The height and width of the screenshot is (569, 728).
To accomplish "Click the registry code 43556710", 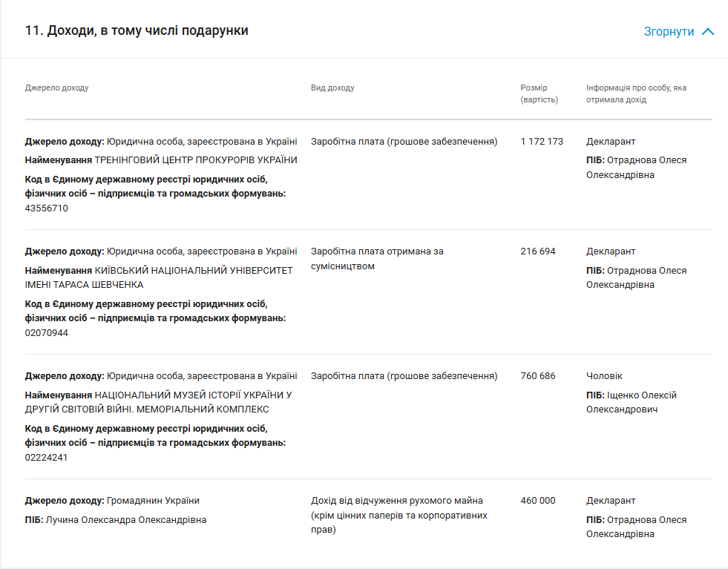I will (46, 208).
